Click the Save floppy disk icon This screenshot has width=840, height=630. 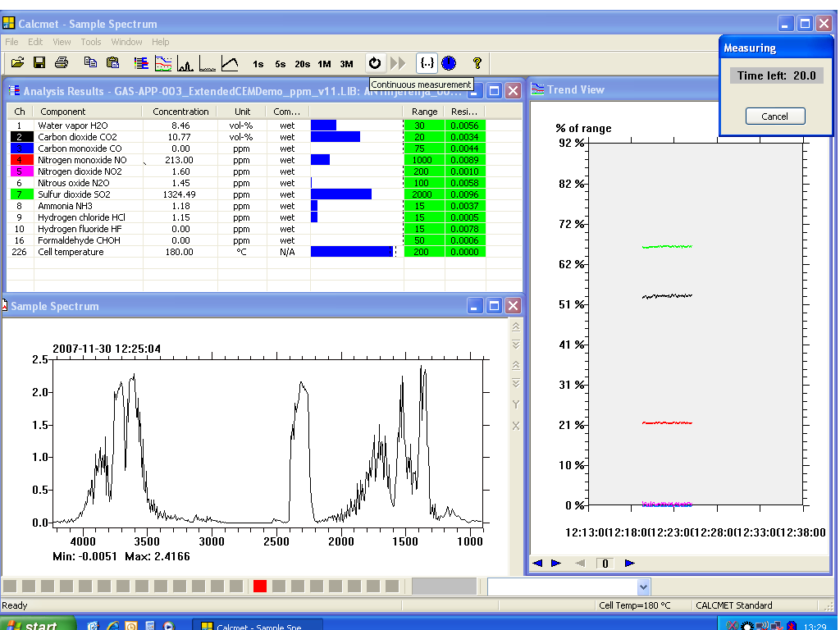pos(39,62)
